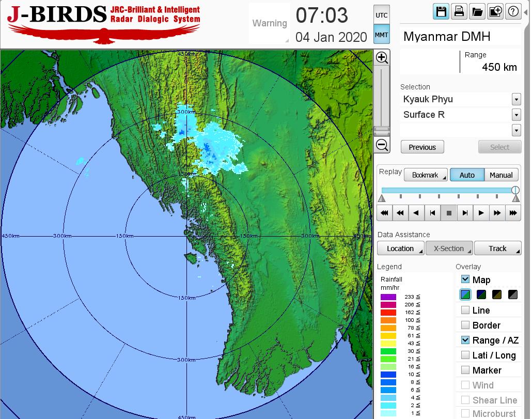Click the Track data assistance button

497,249
